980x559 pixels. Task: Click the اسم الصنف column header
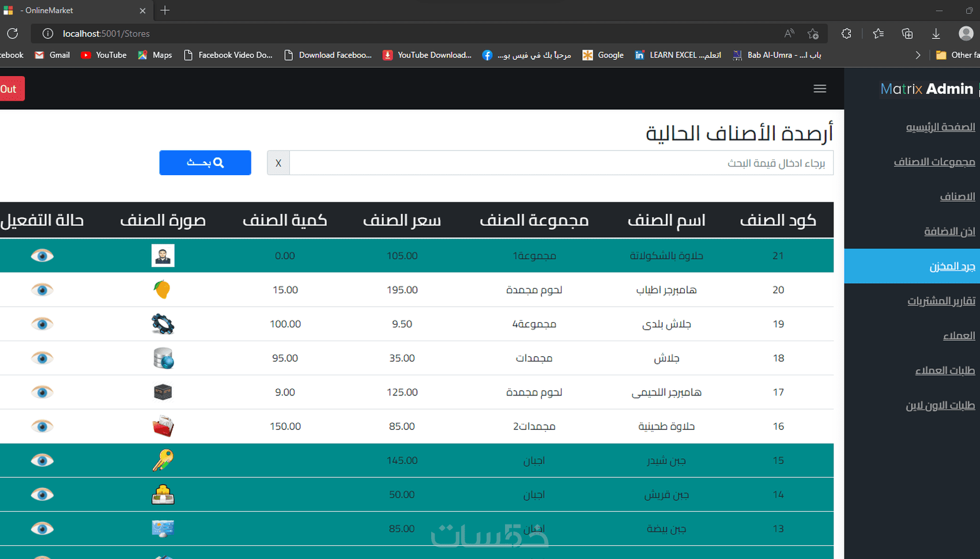coord(666,220)
